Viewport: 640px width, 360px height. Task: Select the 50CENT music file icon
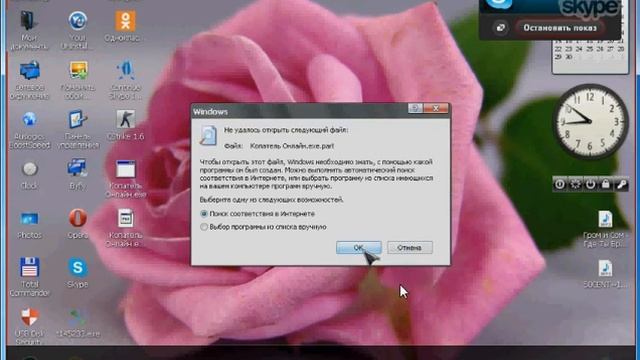coord(605,274)
